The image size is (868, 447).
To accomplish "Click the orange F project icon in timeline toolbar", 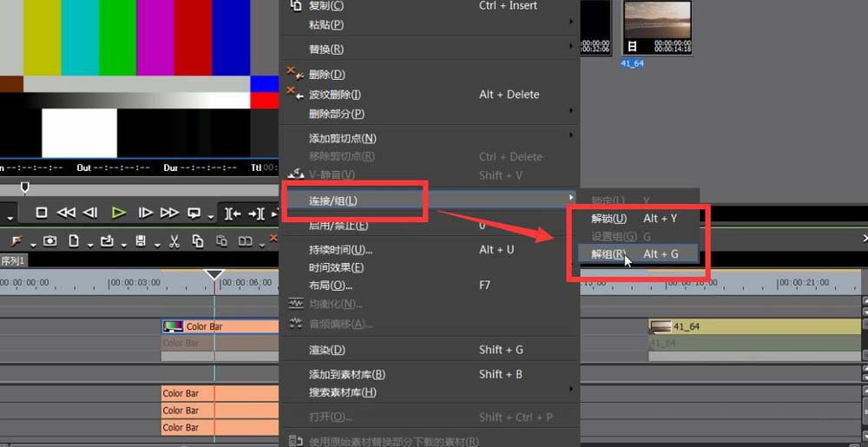I will coord(17,240).
